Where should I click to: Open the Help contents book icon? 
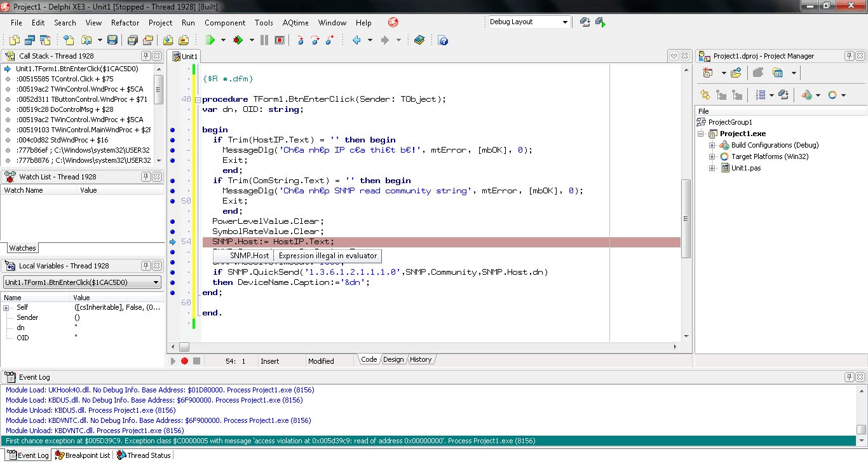(x=419, y=40)
